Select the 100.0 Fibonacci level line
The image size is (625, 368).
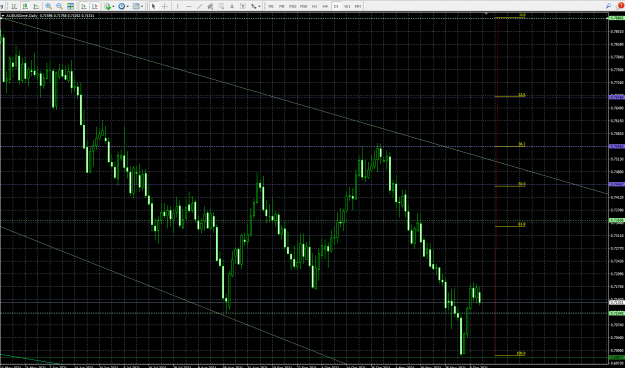[x=510, y=355]
